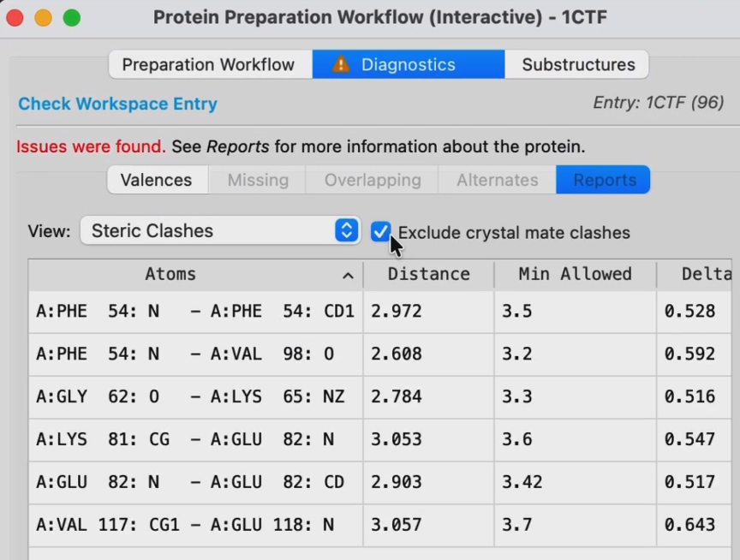
Task: Click the View dropdown stepper arrows
Action: tap(346, 230)
